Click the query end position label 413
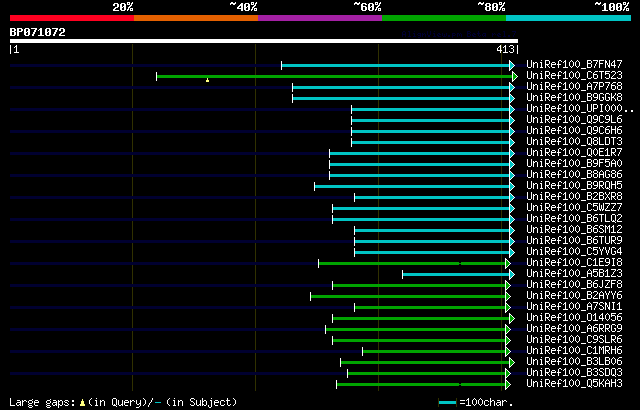The image size is (640, 410). click(x=505, y=49)
